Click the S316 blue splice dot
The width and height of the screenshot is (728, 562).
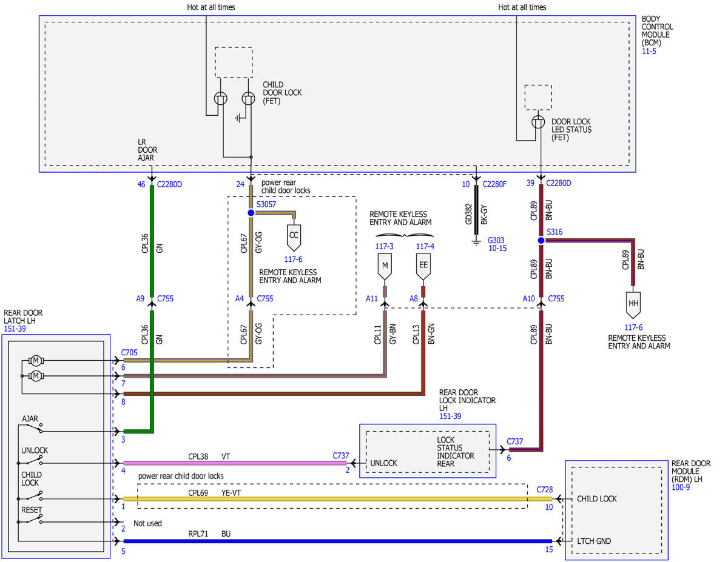click(x=541, y=240)
